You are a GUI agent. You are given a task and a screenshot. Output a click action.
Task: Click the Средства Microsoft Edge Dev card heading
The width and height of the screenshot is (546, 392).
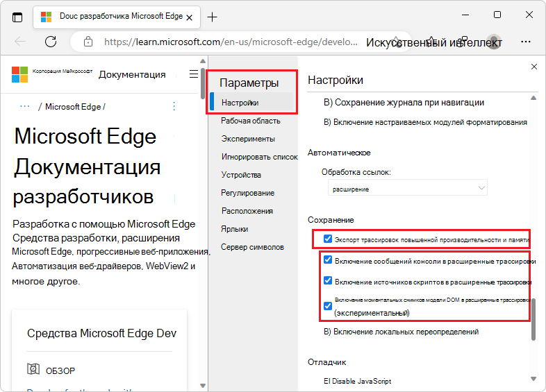[101, 333]
